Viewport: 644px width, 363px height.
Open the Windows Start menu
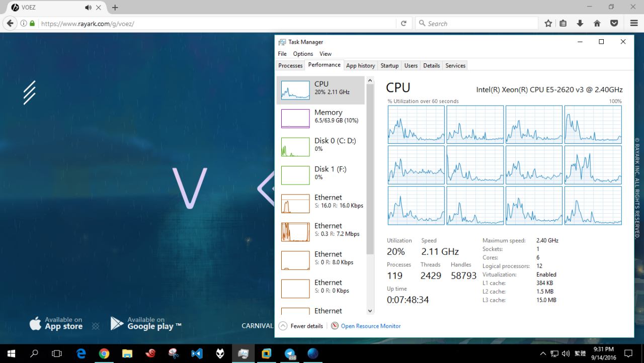click(11, 353)
